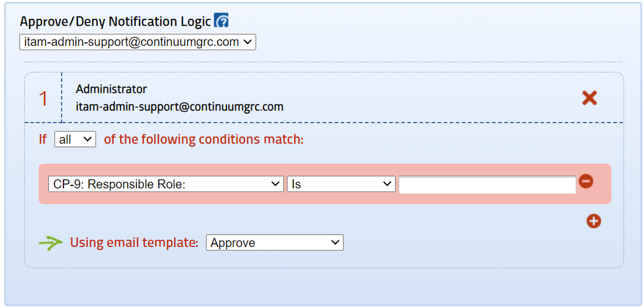Click the rule number 1 label
This screenshot has width=644, height=308.
click(43, 99)
